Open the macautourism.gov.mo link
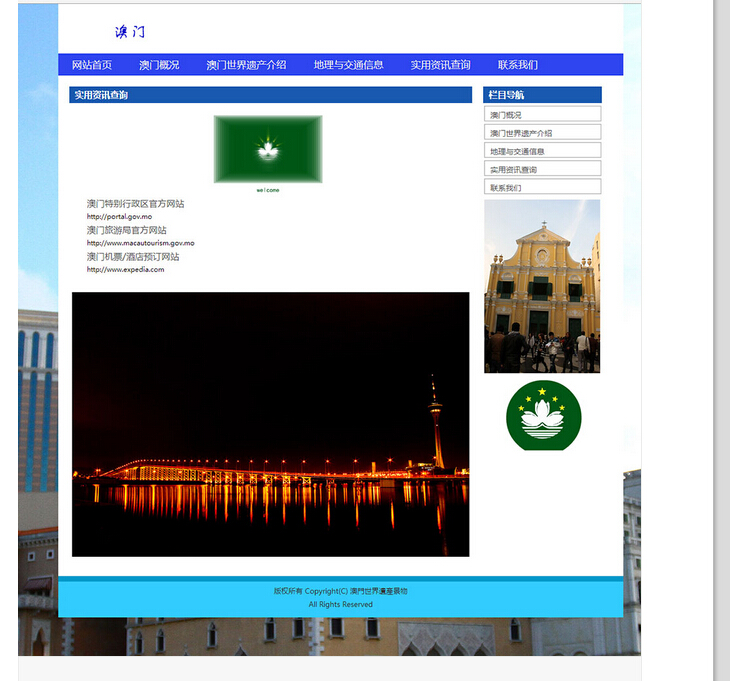Image resolution: width=730 pixels, height=681 pixels. (140, 243)
